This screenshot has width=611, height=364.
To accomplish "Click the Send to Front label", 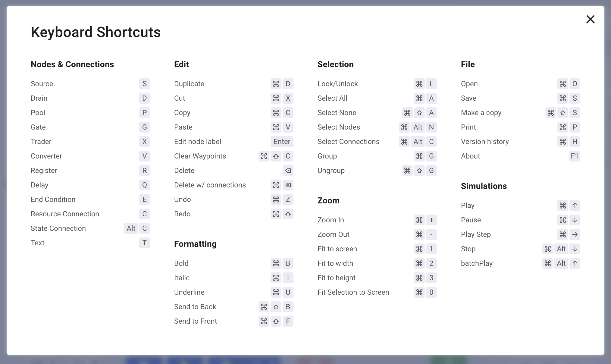I will pyautogui.click(x=196, y=321).
